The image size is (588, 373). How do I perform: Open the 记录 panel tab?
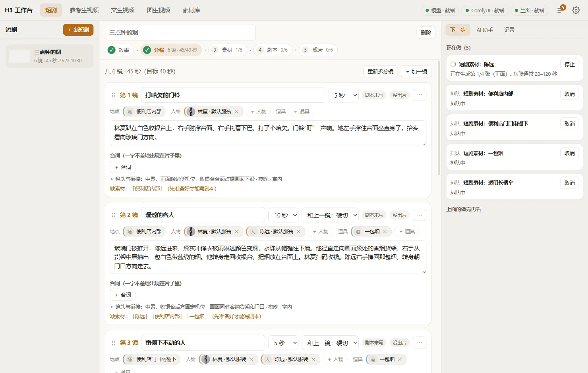coord(509,30)
